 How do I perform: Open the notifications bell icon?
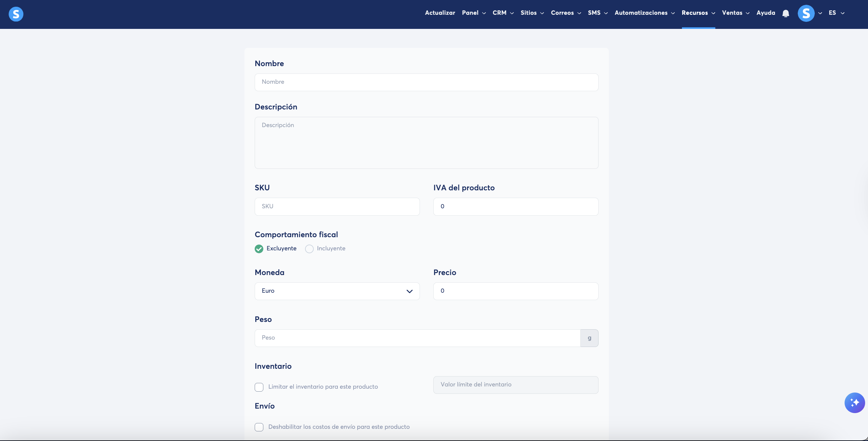click(786, 13)
